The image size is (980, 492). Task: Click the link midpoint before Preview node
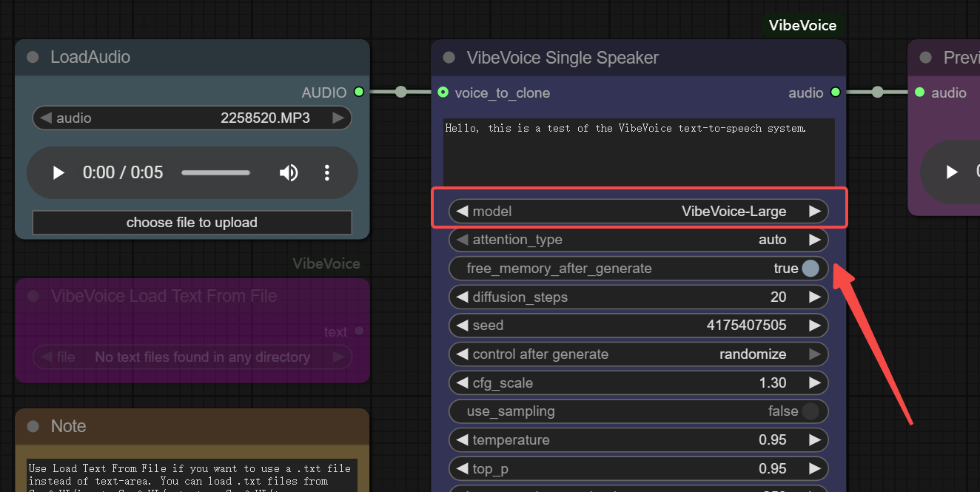point(877,92)
